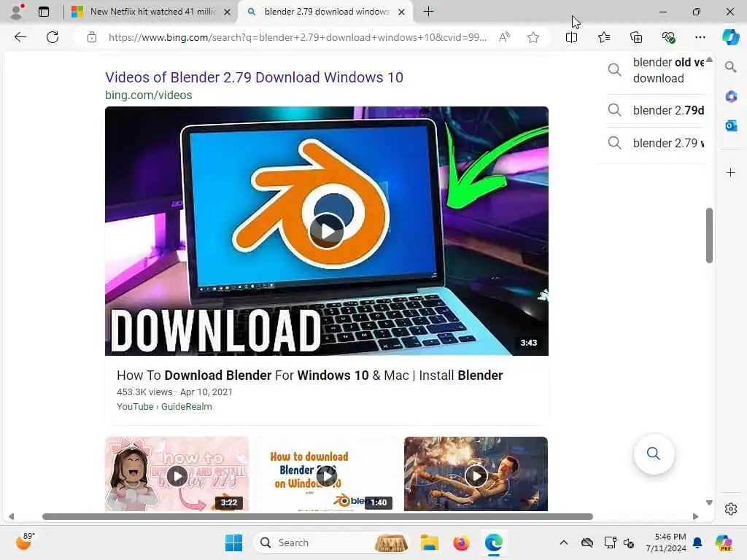Open the weather widget showing 89°
Viewport: 747px width, 560px height.
click(x=24, y=542)
